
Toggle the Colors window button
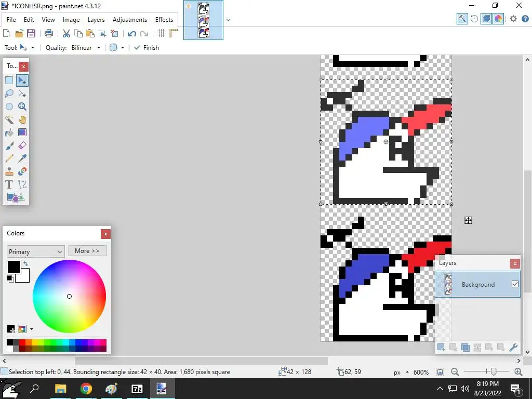tap(498, 19)
